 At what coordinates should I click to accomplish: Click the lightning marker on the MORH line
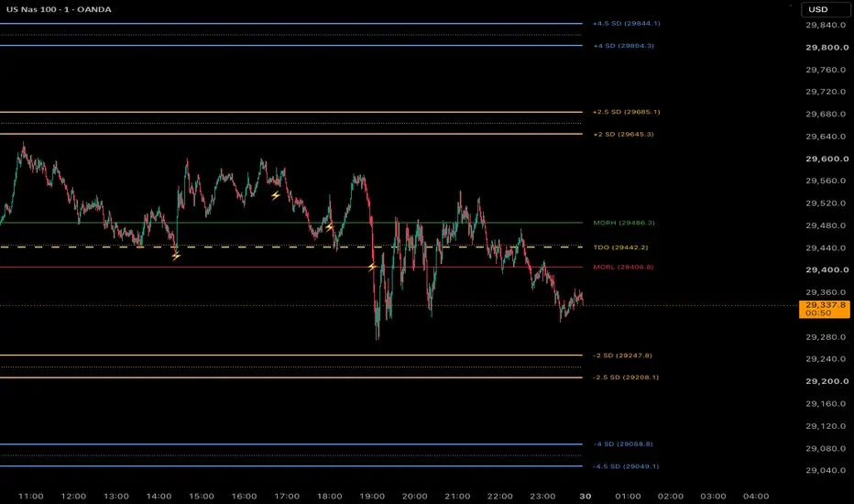(330, 226)
